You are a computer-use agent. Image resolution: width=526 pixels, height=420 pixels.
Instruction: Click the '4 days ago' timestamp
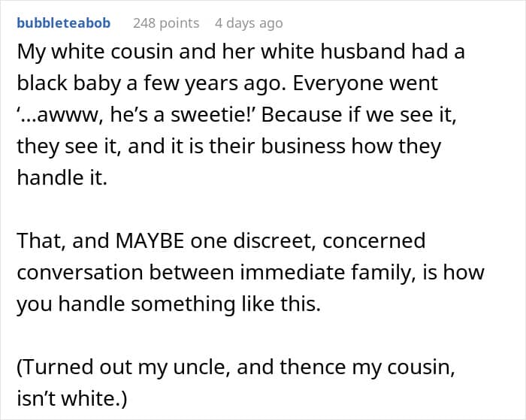(249, 23)
